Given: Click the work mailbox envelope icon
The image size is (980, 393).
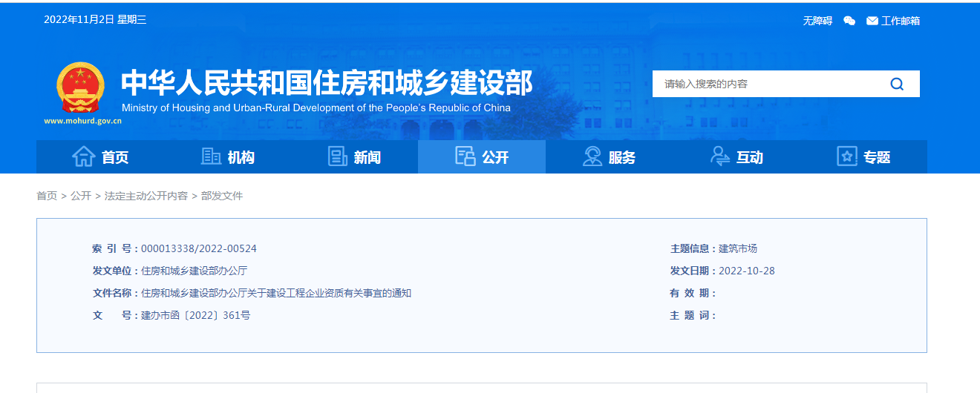Looking at the screenshot, I should pyautogui.click(x=872, y=21).
